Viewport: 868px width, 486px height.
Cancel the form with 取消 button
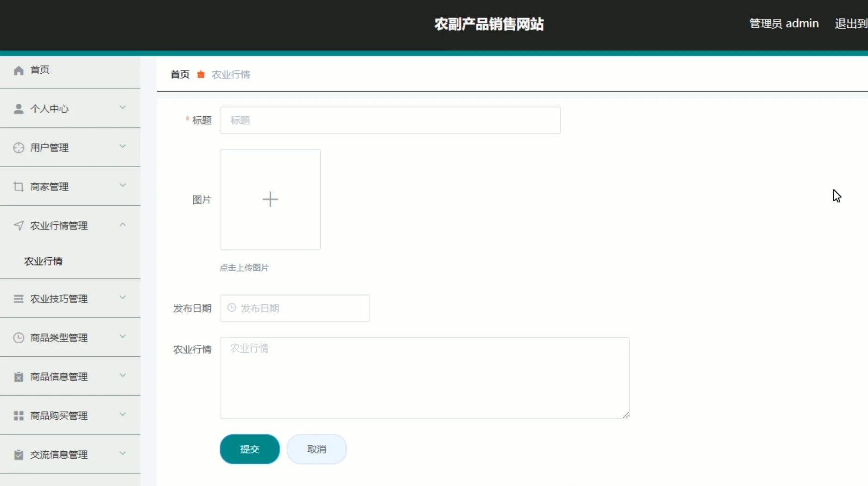pyautogui.click(x=317, y=448)
